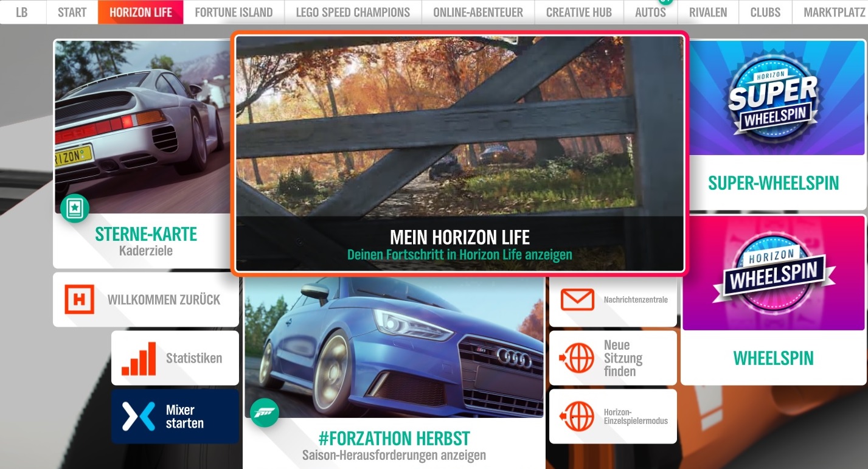The image size is (868, 469).
Task: Select the RIVALEN tab
Action: [708, 12]
